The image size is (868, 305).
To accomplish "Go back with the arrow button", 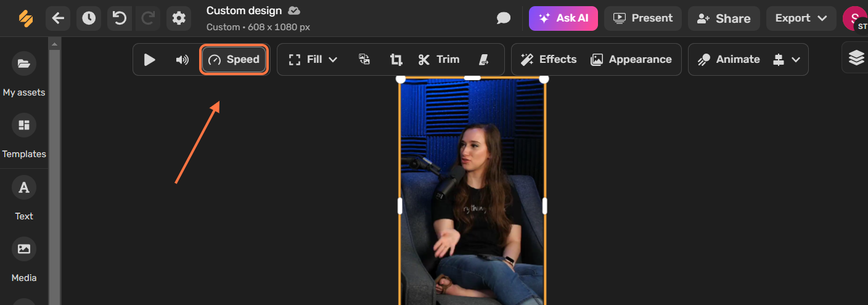I will coord(58,18).
